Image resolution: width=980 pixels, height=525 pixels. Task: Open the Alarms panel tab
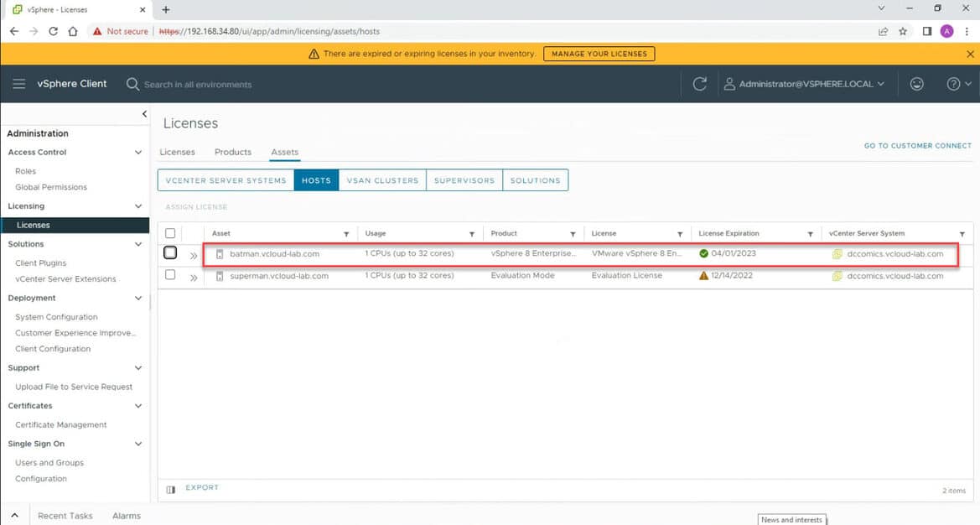127,516
